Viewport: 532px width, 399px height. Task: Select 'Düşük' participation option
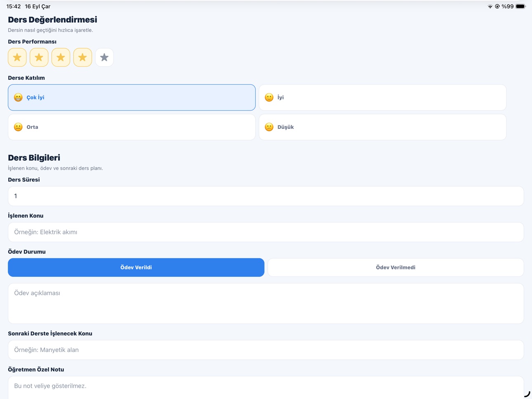(x=382, y=127)
